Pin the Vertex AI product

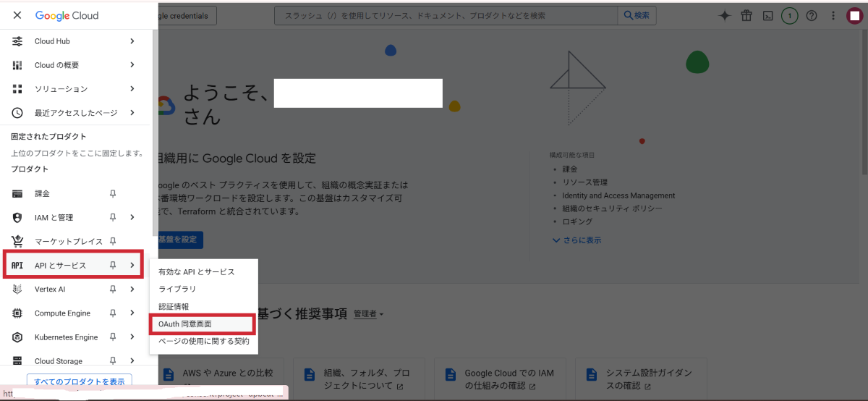tap(113, 290)
